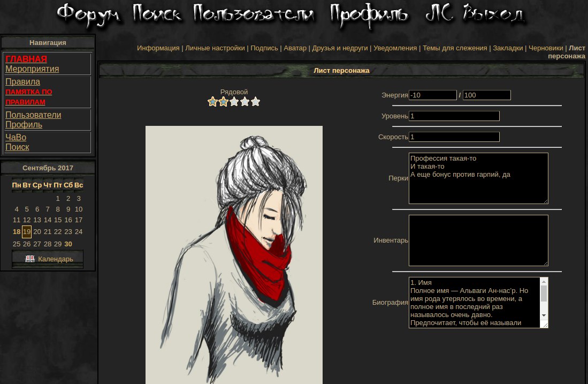Click the Биография scrollbar thumb
Image resolution: width=588 pixels, height=384 pixels.
coord(544,293)
